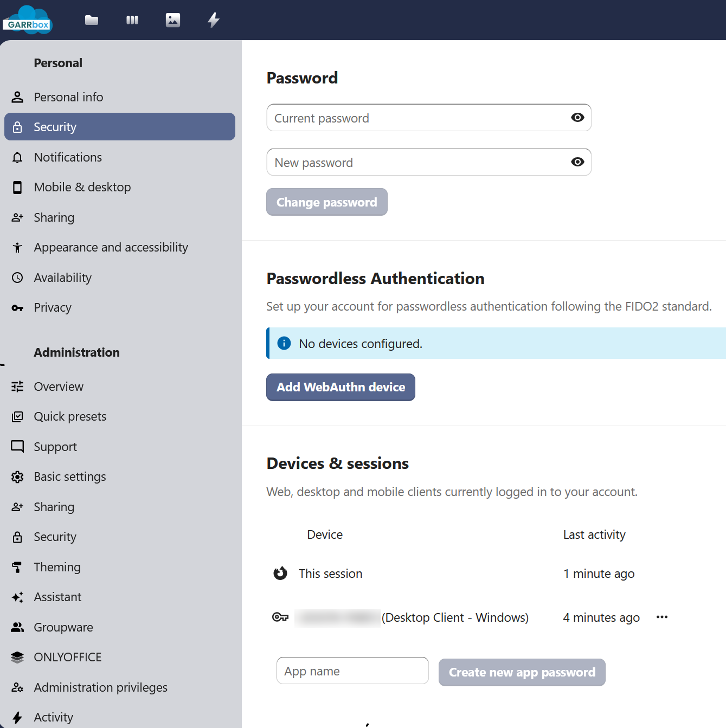The image size is (726, 728).
Task: Open the Photos app icon
Action: [173, 20]
